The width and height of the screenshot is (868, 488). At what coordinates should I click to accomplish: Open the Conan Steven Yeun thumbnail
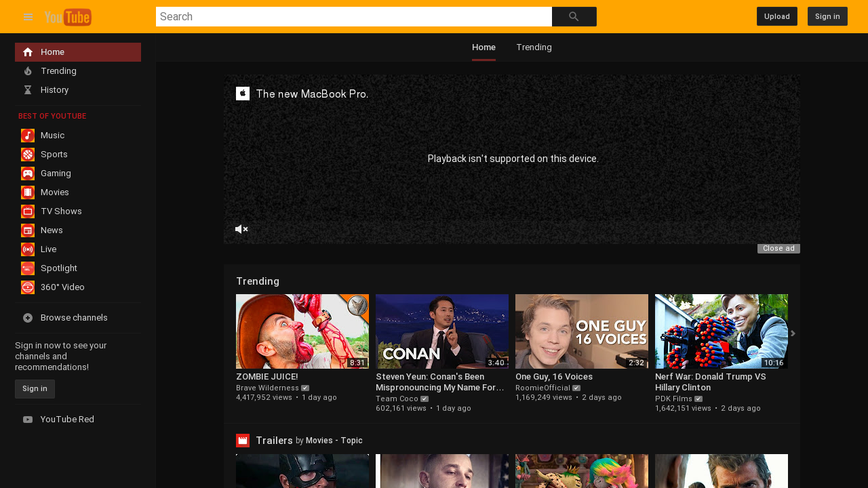[442, 331]
